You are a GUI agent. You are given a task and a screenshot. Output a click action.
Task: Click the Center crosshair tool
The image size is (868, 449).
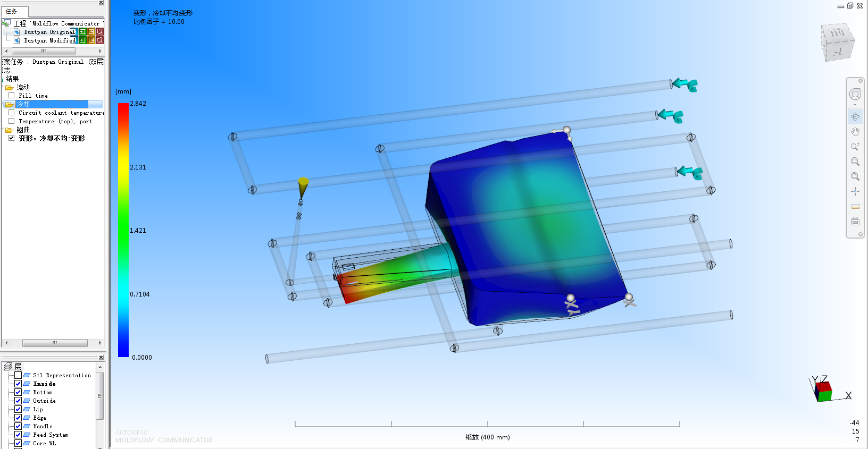pos(855,191)
